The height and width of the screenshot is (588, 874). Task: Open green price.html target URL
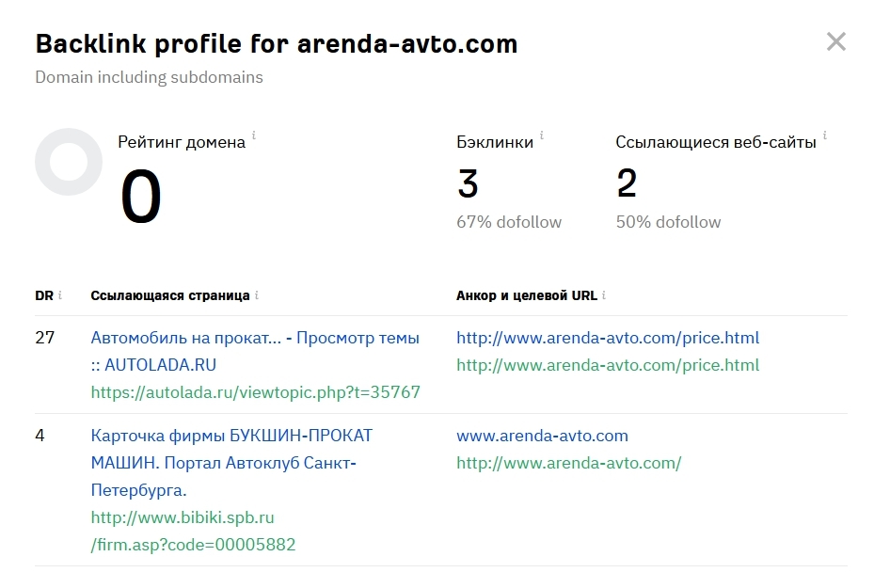coord(608,365)
